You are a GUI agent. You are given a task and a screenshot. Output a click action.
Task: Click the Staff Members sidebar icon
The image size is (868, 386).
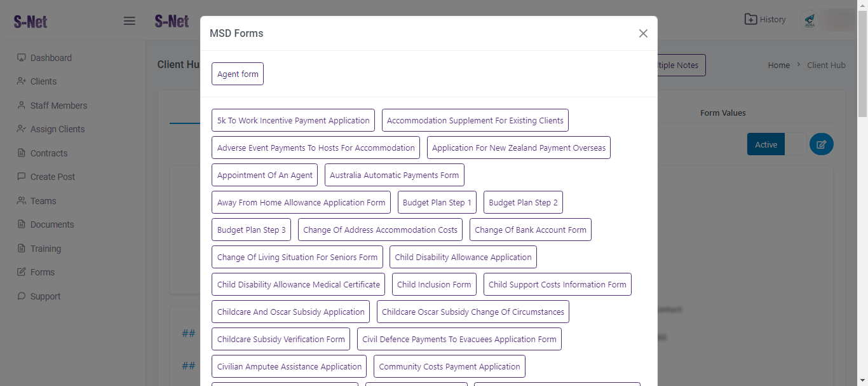point(22,106)
